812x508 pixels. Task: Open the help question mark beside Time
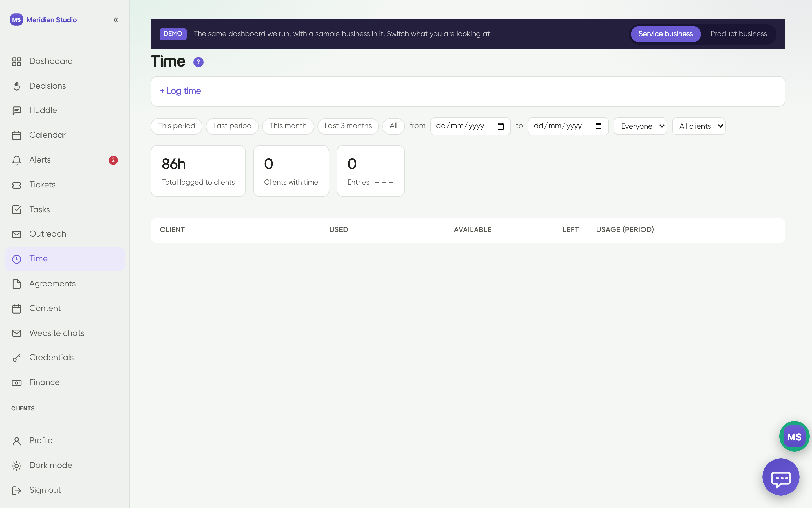(x=198, y=62)
